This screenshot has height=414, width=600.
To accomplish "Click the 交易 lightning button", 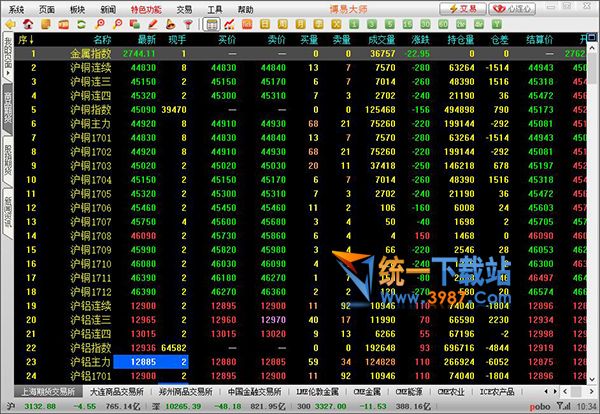I will (463, 9).
